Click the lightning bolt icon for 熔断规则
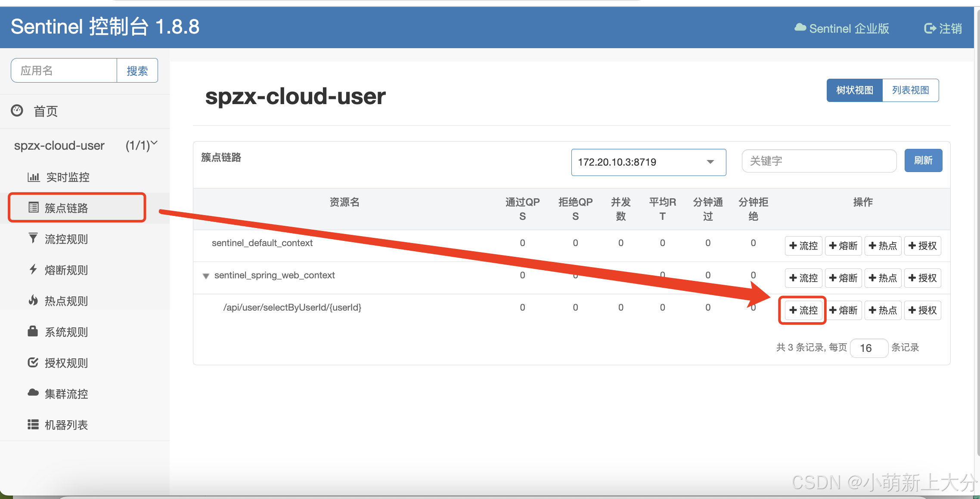980x499 pixels. pyautogui.click(x=33, y=269)
